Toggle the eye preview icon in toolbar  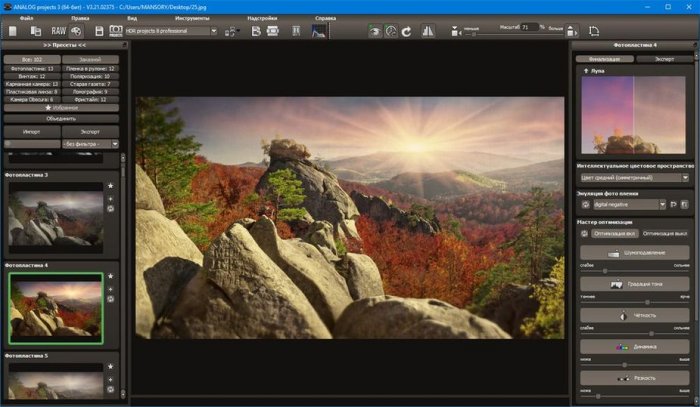click(x=374, y=31)
